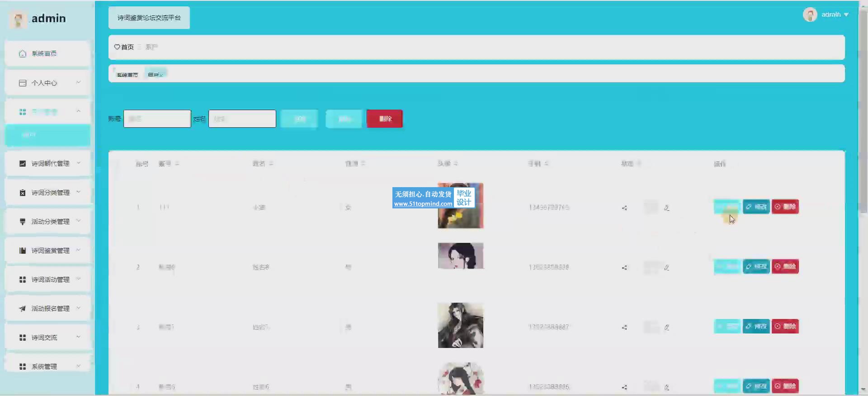868x396 pixels.
Task: Click red 删除 button in row 1
Action: 785,207
